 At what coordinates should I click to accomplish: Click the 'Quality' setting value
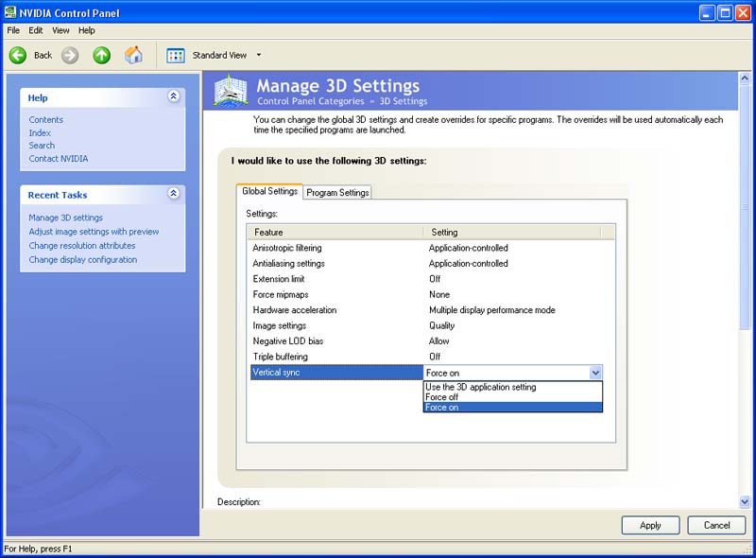[441, 325]
